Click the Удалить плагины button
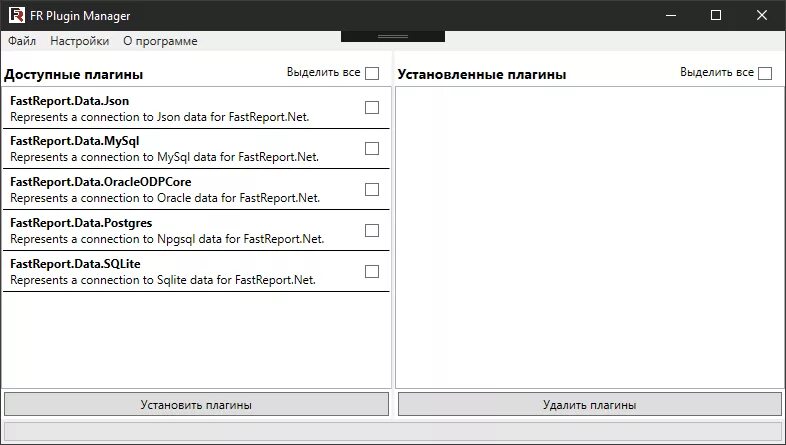Viewport: 786px width, 445px height. pos(590,404)
